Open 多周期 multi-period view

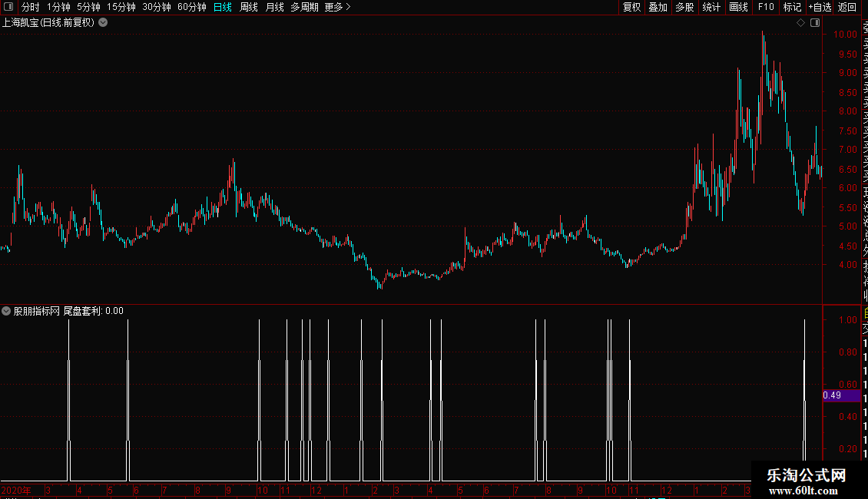coord(304,7)
